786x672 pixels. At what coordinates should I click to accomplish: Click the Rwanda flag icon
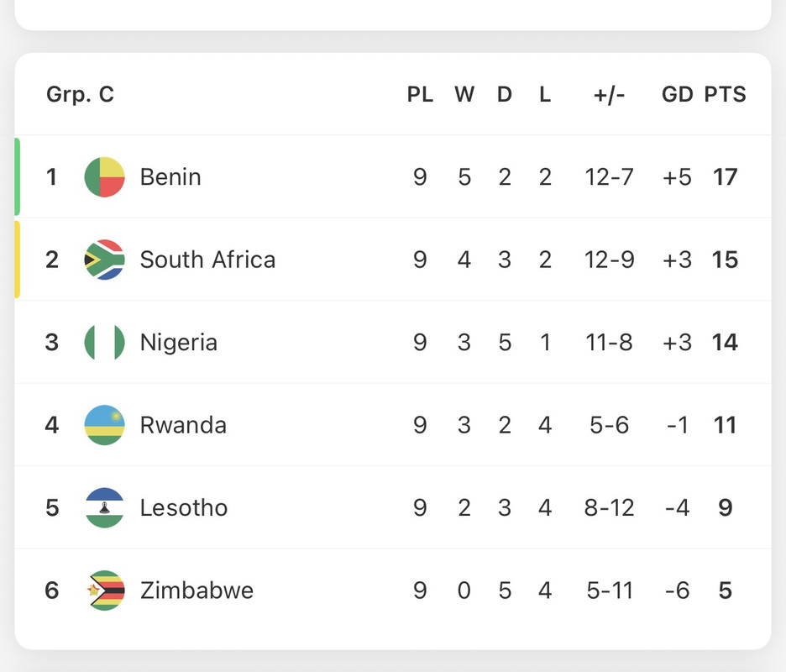(105, 425)
